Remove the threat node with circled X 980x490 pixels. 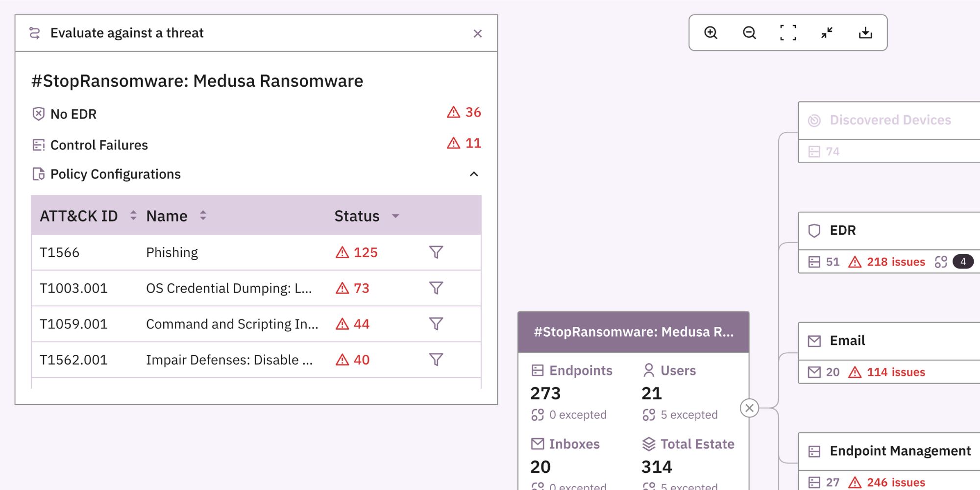coord(749,408)
